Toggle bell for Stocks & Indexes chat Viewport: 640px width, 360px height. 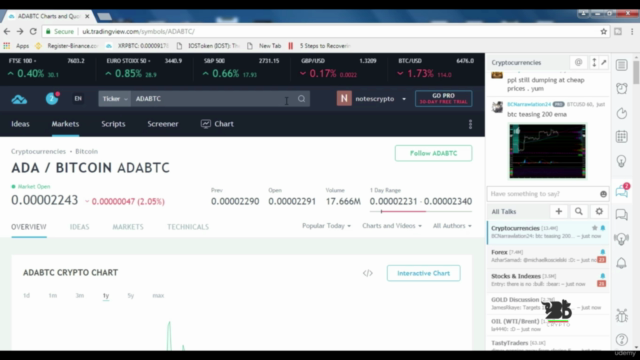click(603, 276)
